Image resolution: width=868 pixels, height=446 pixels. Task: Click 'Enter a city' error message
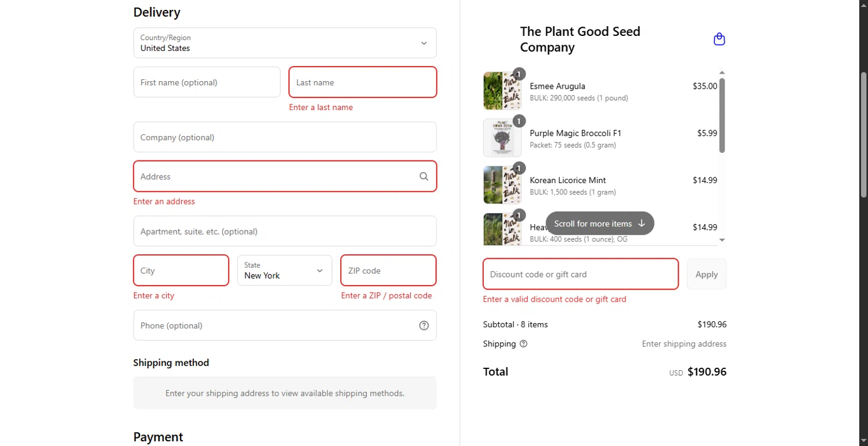tap(154, 295)
